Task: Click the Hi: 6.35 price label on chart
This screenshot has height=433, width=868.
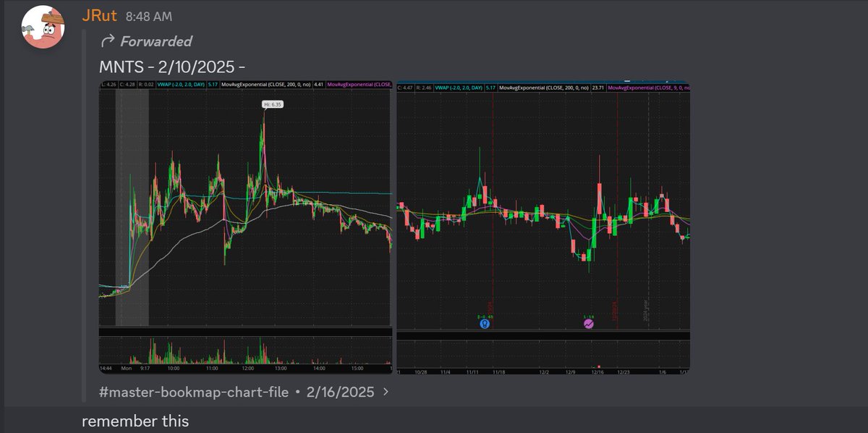Action: [272, 104]
